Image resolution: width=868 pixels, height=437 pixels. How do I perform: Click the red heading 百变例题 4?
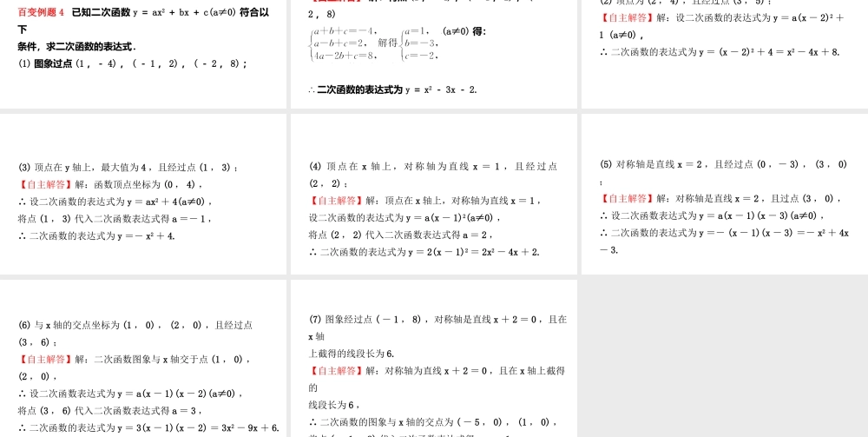click(42, 12)
